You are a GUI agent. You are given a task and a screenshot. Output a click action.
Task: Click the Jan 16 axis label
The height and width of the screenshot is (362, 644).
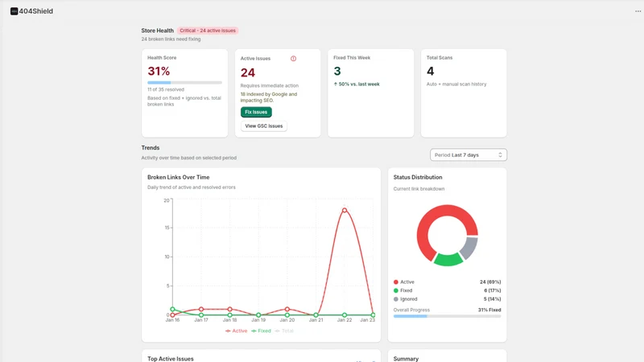(172, 320)
